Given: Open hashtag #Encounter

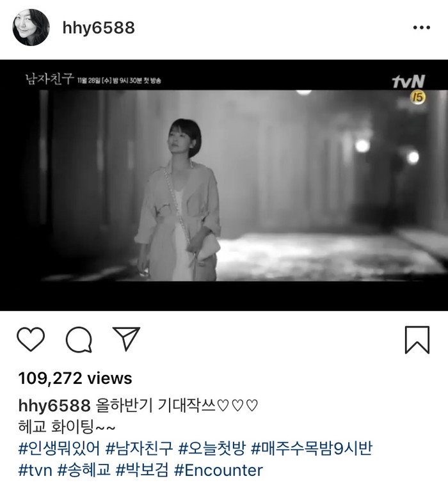Looking at the screenshot, I should pyautogui.click(x=218, y=470).
